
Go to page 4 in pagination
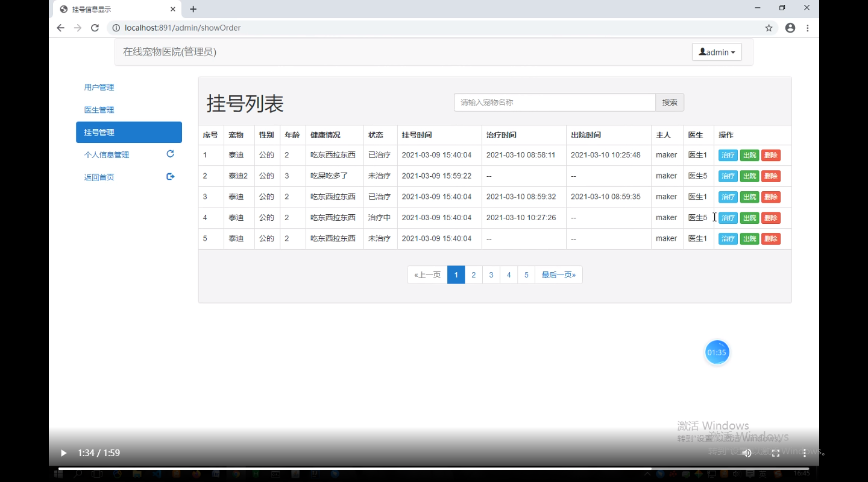coord(509,274)
